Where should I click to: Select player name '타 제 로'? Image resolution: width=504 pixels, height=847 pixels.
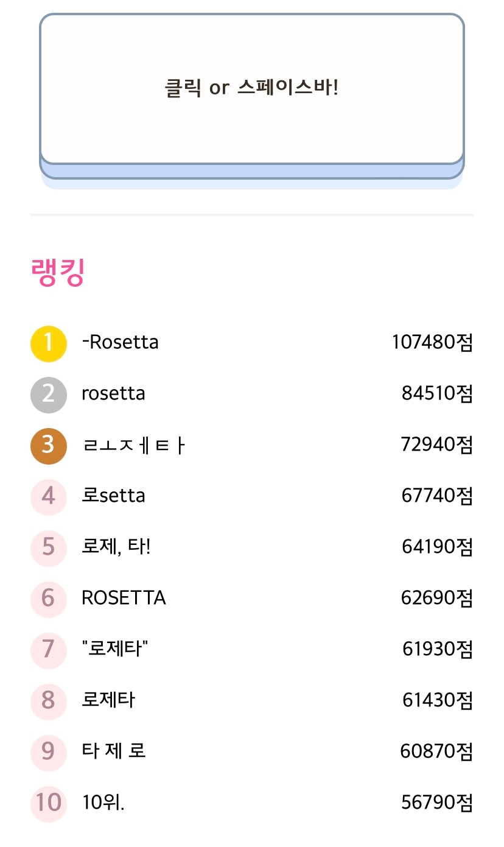114,751
